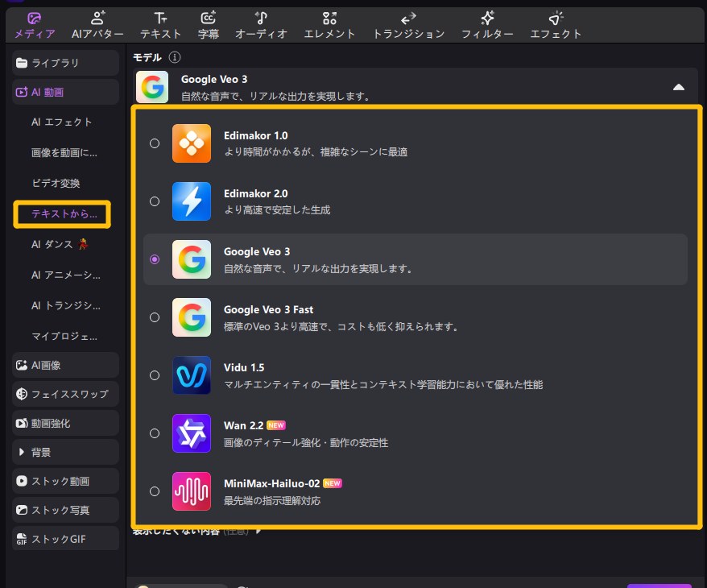Click the テキスト toolbar icon

pos(160,18)
